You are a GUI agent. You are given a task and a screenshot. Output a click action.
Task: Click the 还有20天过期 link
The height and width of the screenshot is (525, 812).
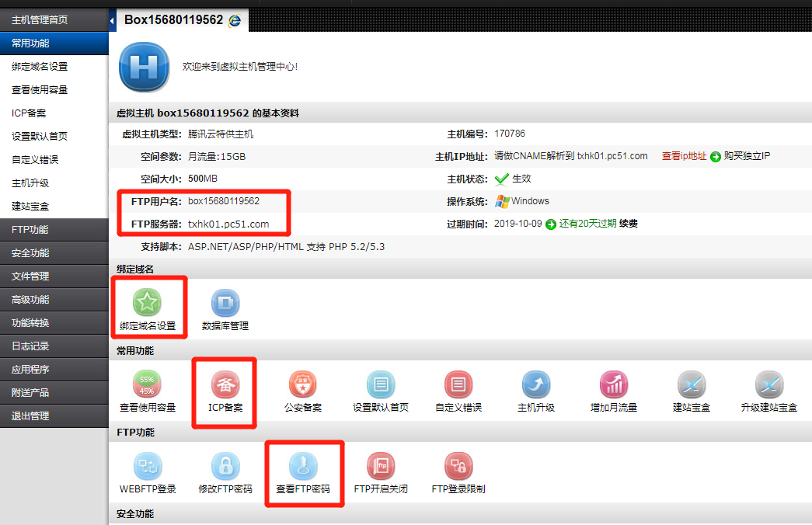click(x=587, y=224)
